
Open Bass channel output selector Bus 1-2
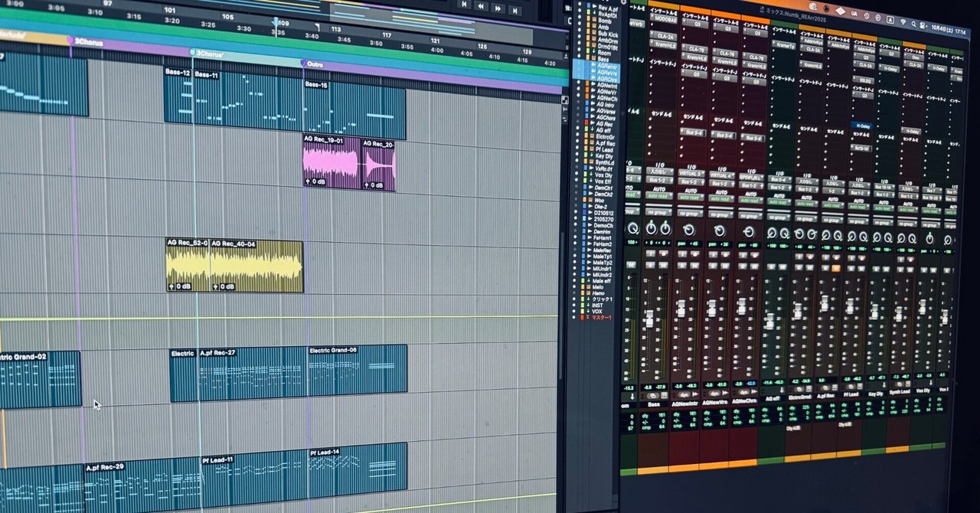659,180
